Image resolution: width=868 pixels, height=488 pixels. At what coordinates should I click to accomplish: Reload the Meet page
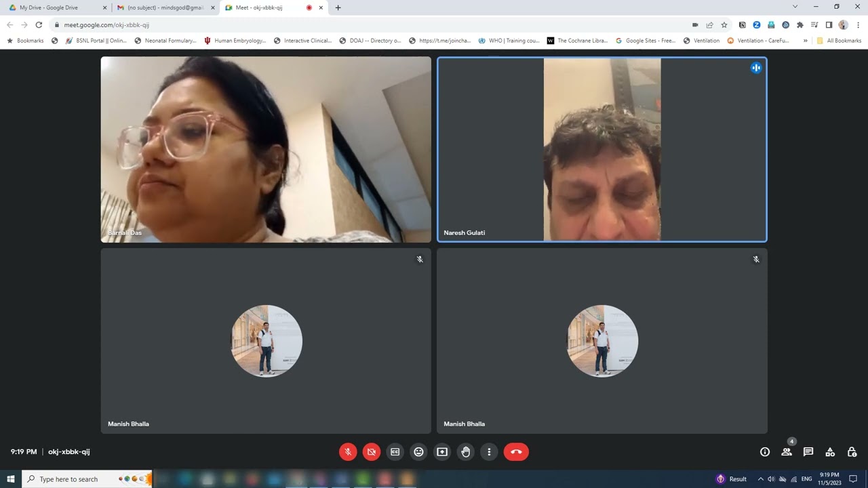(39, 24)
